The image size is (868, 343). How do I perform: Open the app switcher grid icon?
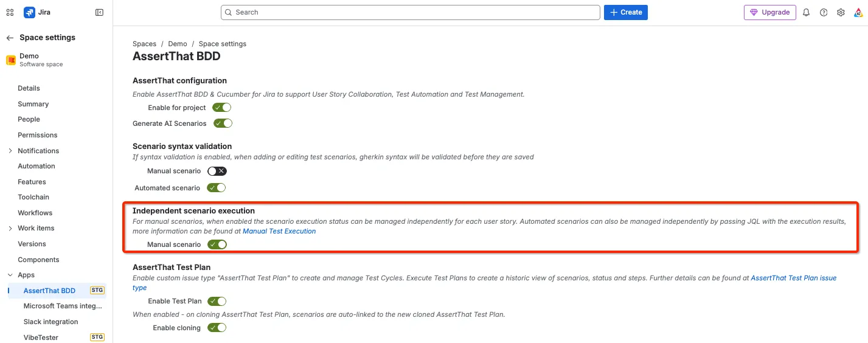click(10, 12)
